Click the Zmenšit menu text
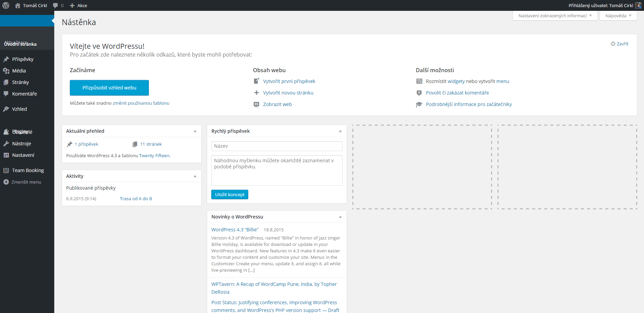Image resolution: width=644 pixels, height=313 pixels. 26,182
